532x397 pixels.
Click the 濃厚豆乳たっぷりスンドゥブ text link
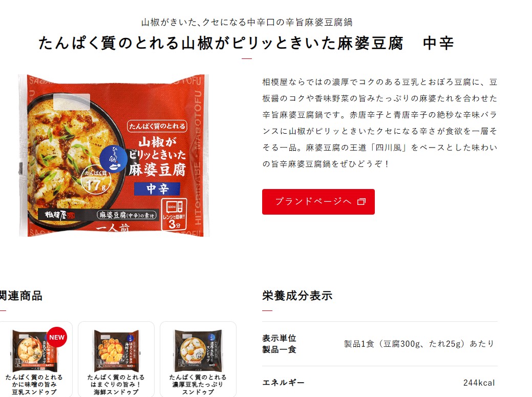(x=198, y=384)
